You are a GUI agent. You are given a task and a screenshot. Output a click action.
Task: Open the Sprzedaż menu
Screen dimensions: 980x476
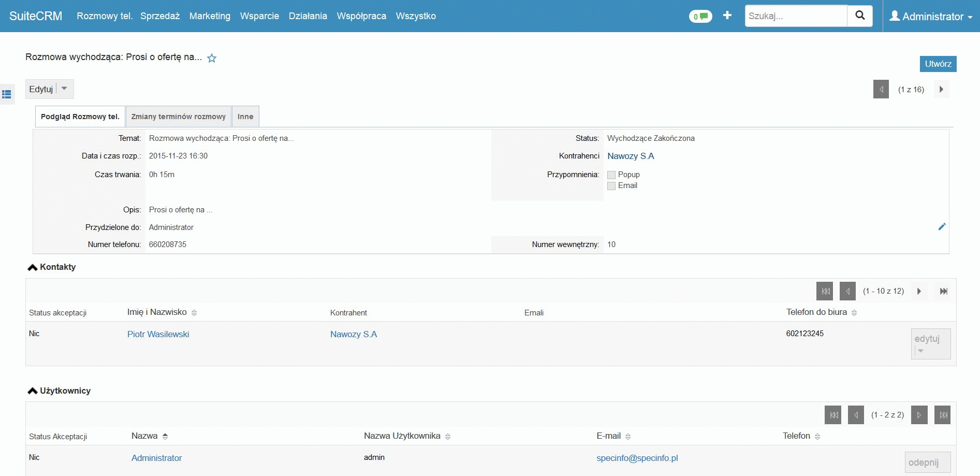pos(160,16)
